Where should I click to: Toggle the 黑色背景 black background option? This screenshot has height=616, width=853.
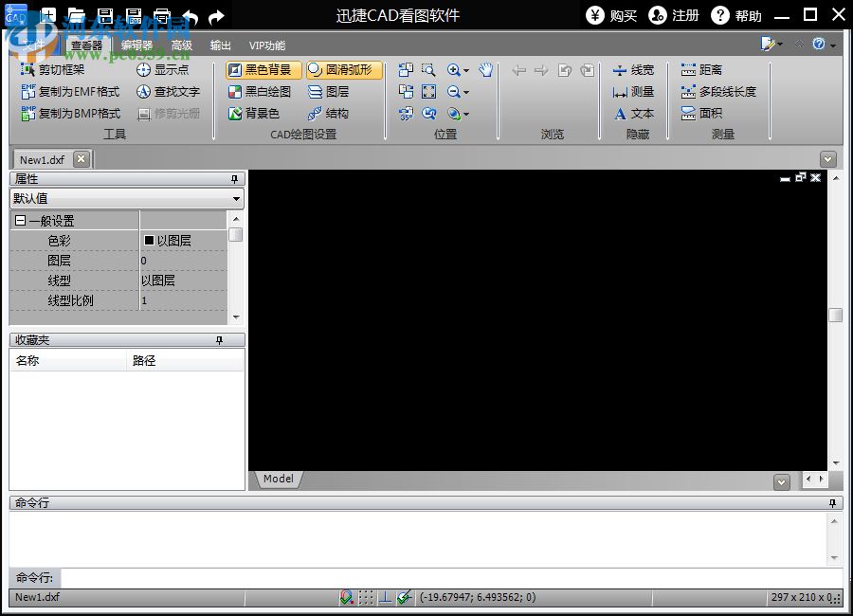click(x=263, y=70)
